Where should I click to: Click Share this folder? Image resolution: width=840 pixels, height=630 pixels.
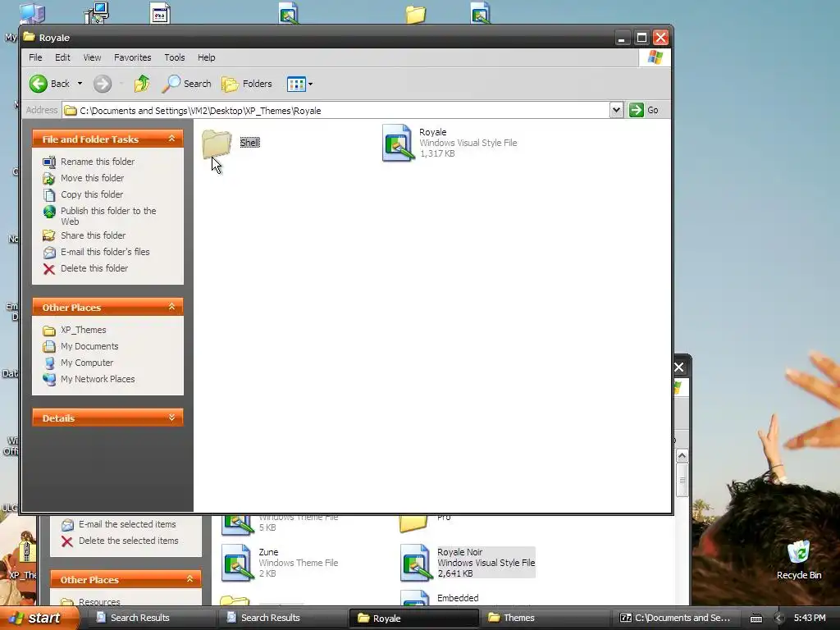click(94, 235)
